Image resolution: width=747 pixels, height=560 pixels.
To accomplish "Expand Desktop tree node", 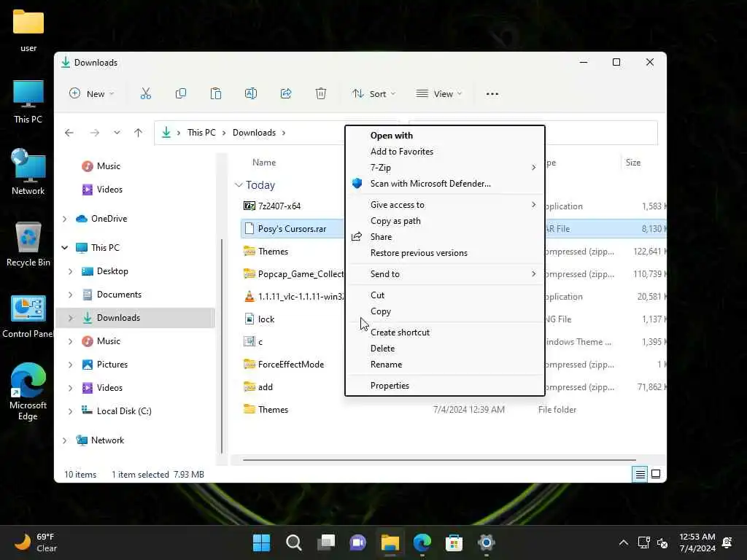I will coord(71,271).
